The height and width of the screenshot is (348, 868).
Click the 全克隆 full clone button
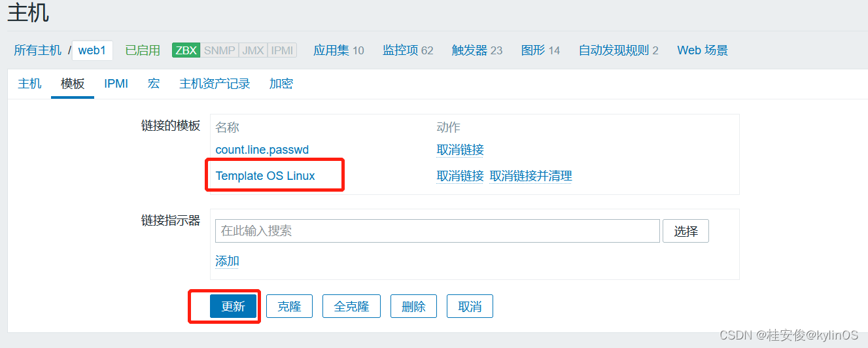point(351,306)
